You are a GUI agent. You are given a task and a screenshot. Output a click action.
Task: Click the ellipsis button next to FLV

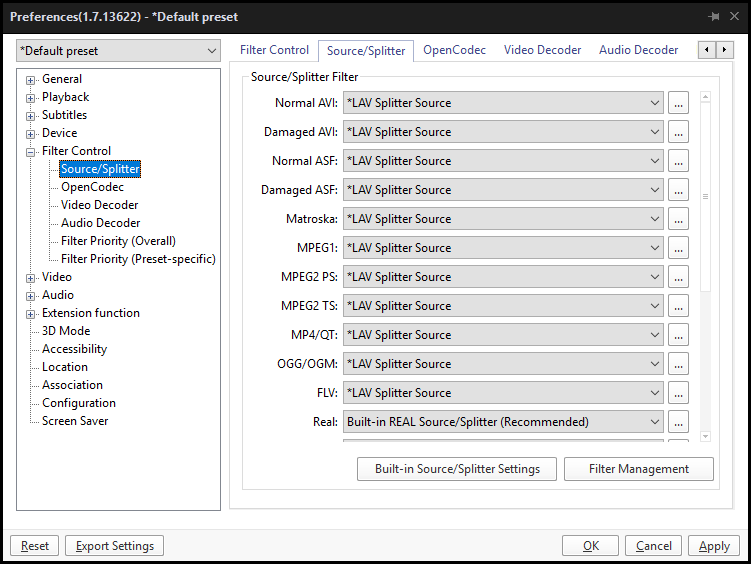(679, 393)
